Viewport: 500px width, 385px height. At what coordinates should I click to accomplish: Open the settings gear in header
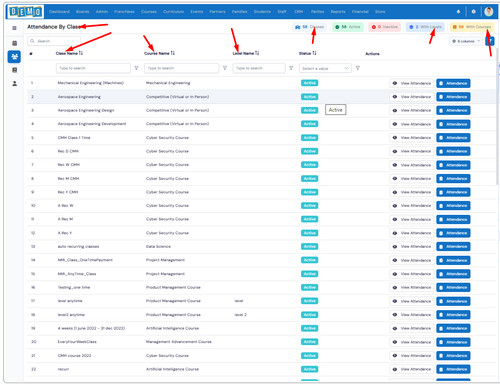[x=473, y=11]
